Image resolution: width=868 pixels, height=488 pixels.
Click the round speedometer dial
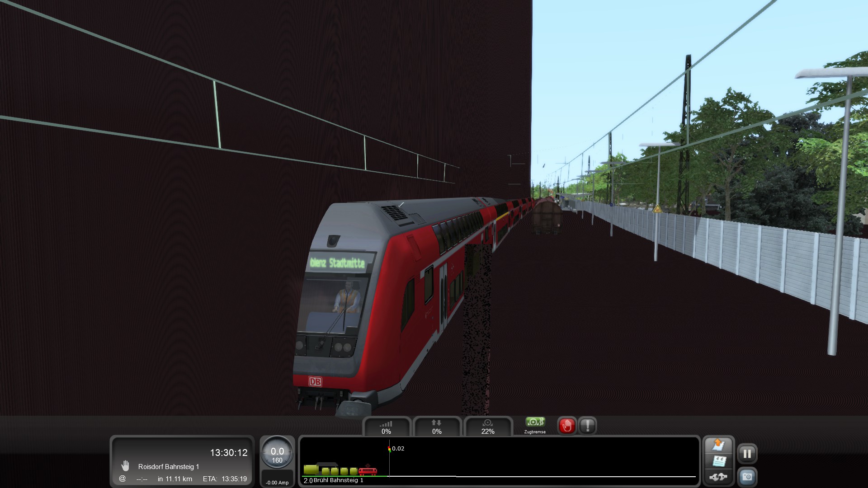click(277, 454)
